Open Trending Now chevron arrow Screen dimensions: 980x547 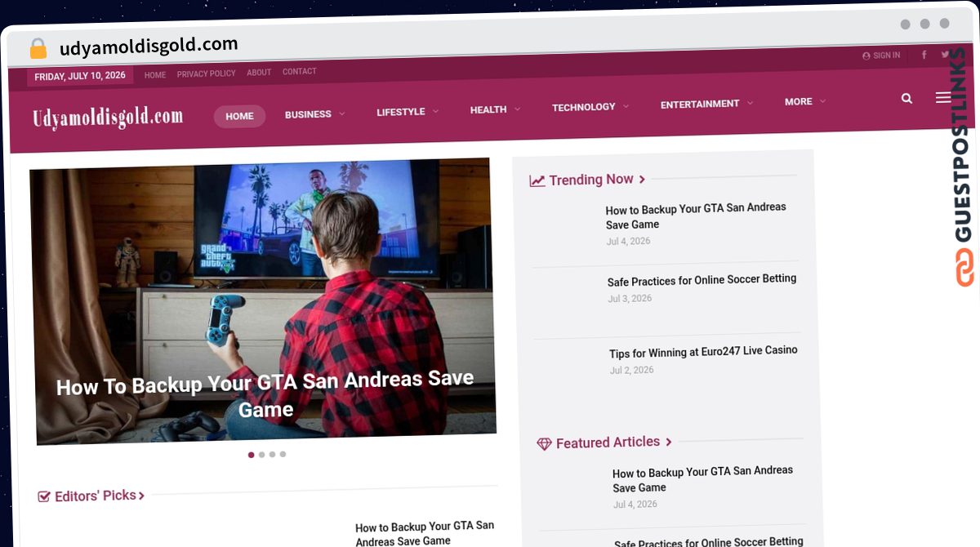(x=642, y=179)
